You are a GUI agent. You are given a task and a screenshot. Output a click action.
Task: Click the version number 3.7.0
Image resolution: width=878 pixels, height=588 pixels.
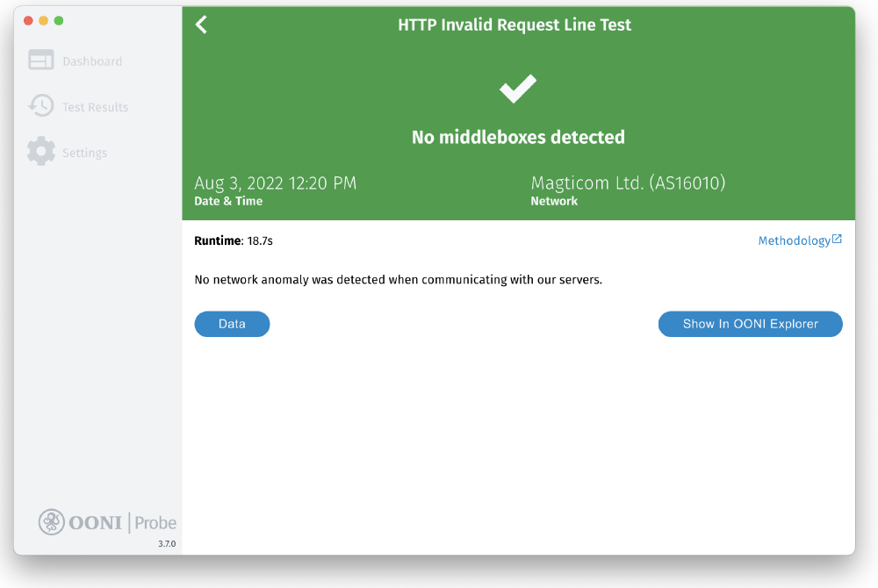[x=166, y=542]
